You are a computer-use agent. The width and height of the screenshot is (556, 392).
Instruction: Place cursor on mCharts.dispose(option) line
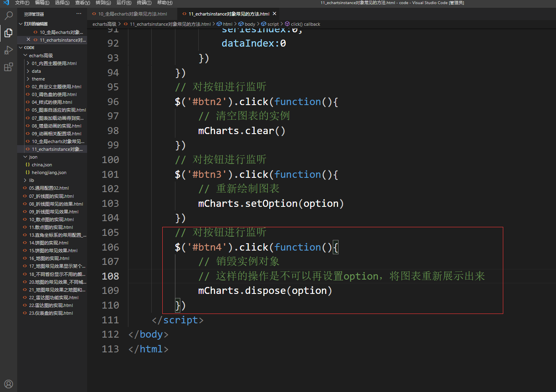(265, 291)
